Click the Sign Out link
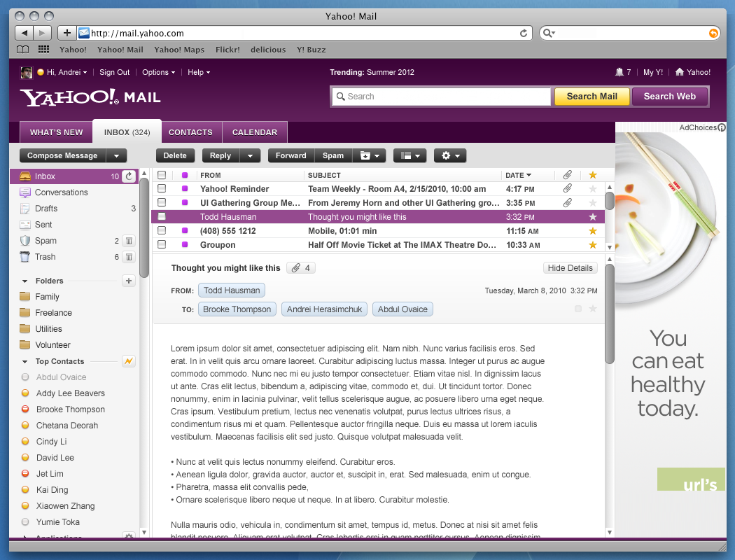 pos(114,72)
